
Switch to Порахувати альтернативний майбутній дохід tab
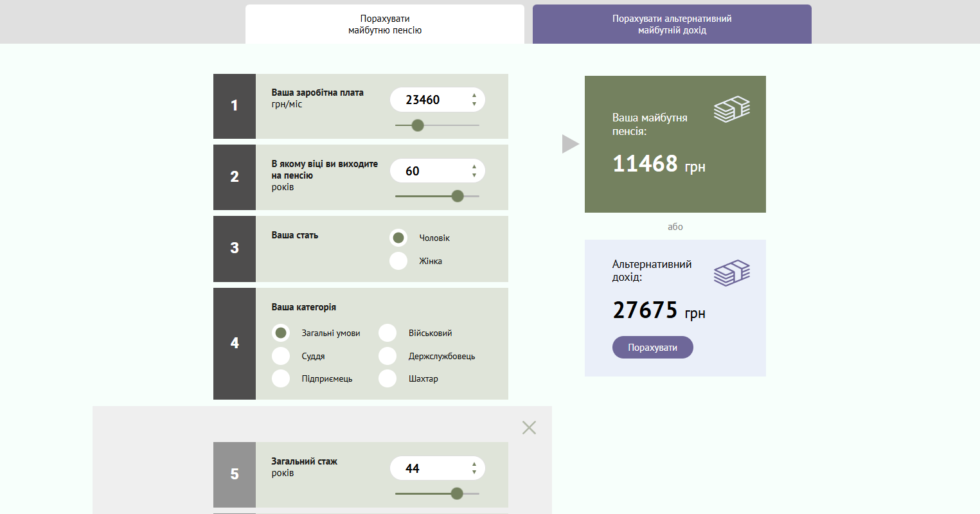tap(672, 24)
